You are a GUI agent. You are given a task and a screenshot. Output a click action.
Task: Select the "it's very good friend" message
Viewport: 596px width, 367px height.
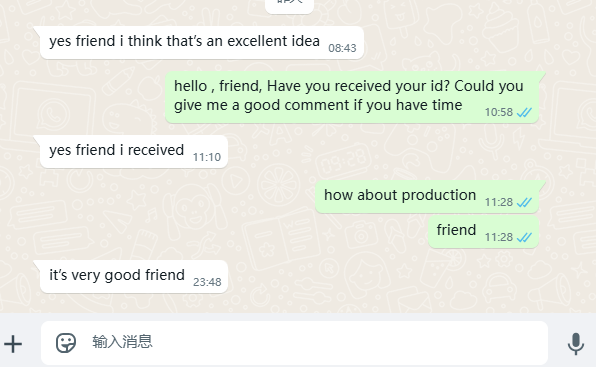[134, 276]
